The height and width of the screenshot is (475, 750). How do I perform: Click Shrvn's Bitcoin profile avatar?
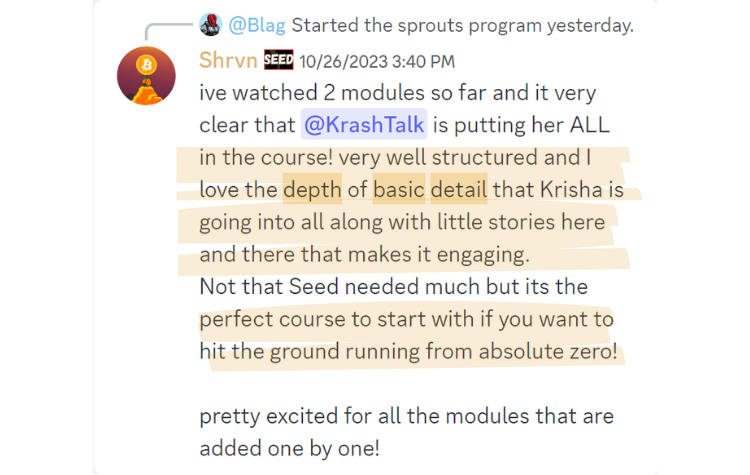pyautogui.click(x=146, y=76)
